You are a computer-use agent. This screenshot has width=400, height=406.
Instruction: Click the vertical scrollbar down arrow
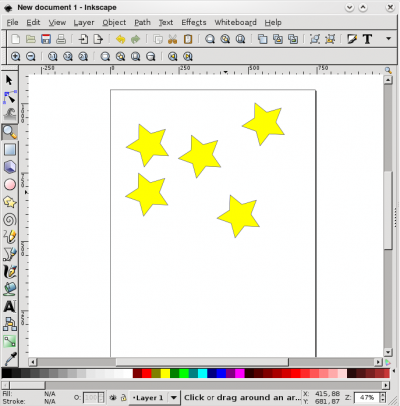click(x=388, y=352)
